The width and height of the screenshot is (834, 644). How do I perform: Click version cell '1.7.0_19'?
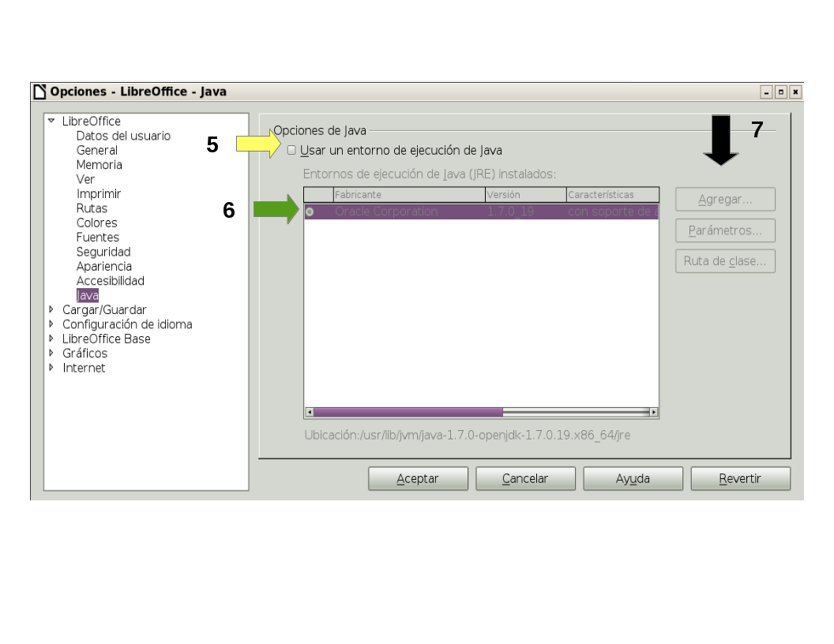coord(511,212)
